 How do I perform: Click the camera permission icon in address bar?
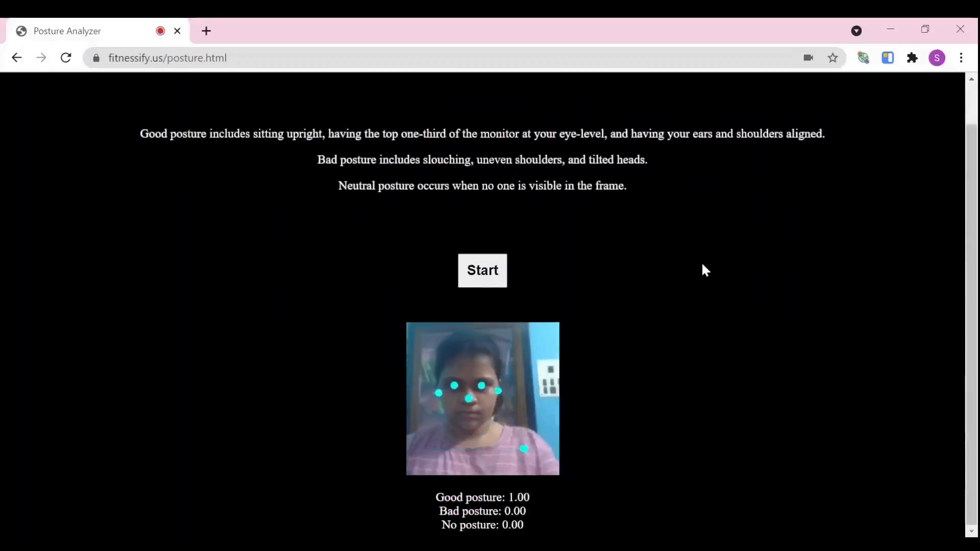click(x=808, y=58)
